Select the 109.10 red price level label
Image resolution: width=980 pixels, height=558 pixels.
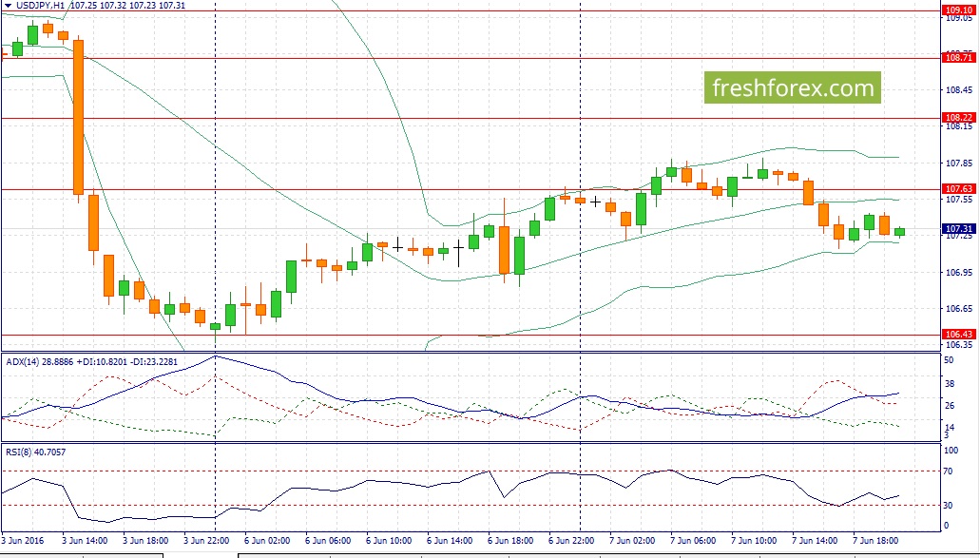point(958,10)
